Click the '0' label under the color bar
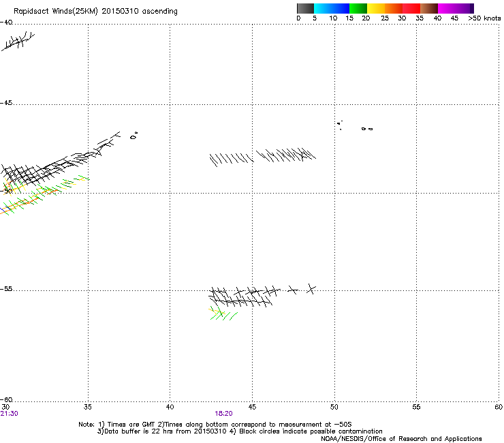Screen dimensions: 504x443 point(298,18)
